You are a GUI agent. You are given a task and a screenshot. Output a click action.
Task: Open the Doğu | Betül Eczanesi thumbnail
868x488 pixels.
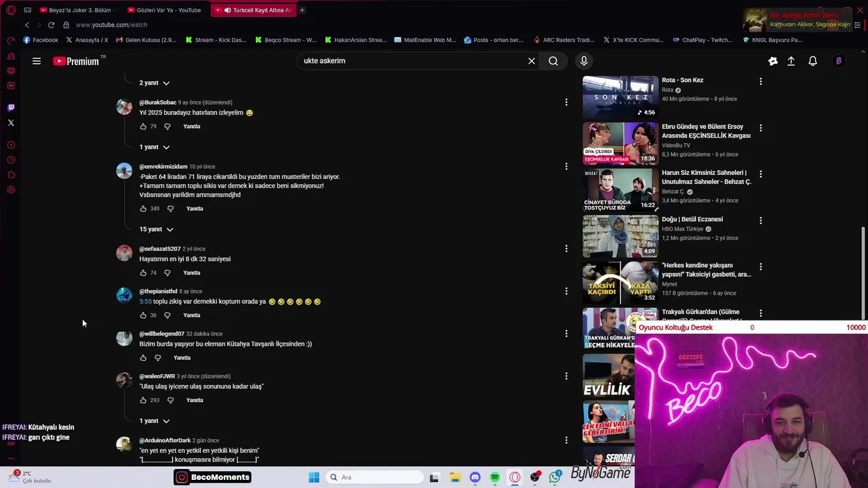coord(620,236)
